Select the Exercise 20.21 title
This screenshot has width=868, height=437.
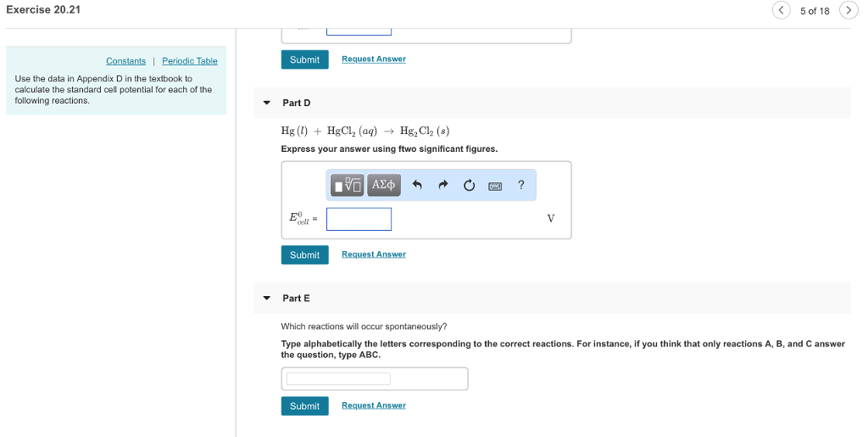coord(43,10)
